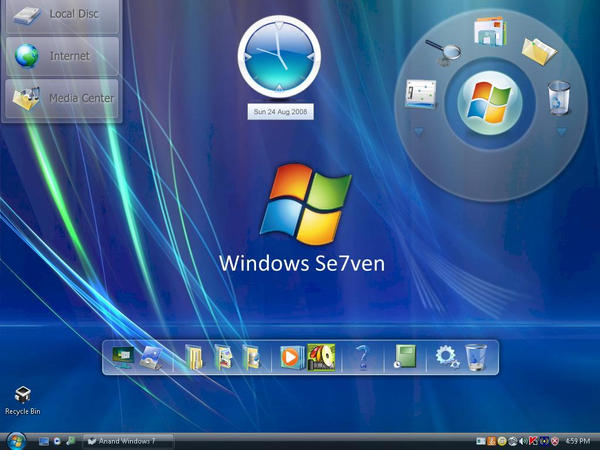Open the music folder icon in the bottom dock
600x450 pixels.
[x=251, y=357]
